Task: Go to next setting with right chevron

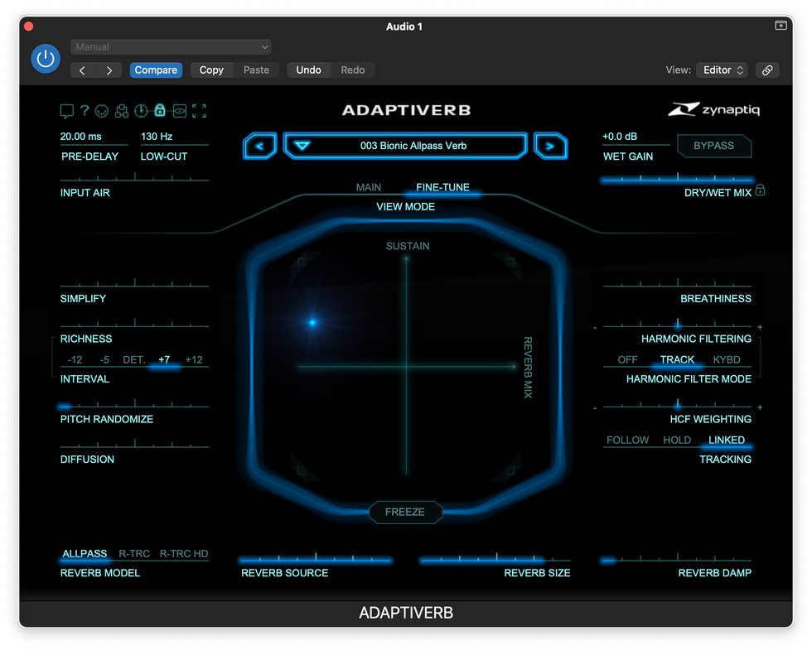Action: pyautogui.click(x=109, y=70)
